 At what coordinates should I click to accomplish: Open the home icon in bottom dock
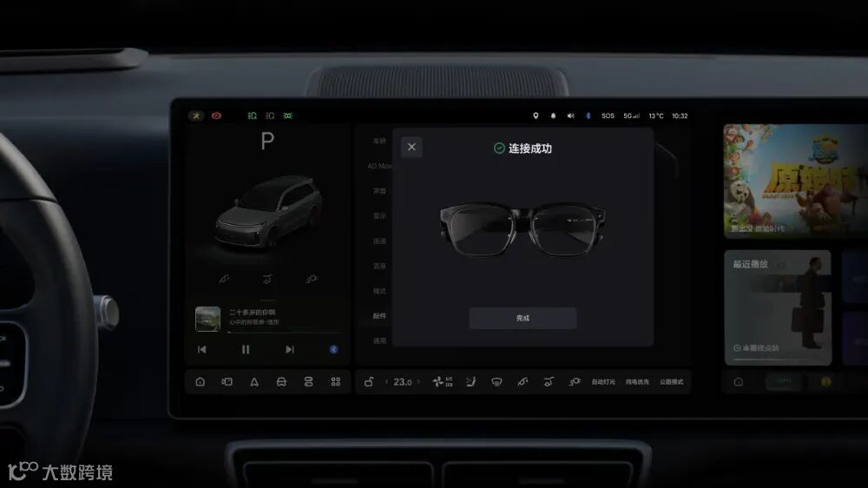(x=201, y=382)
